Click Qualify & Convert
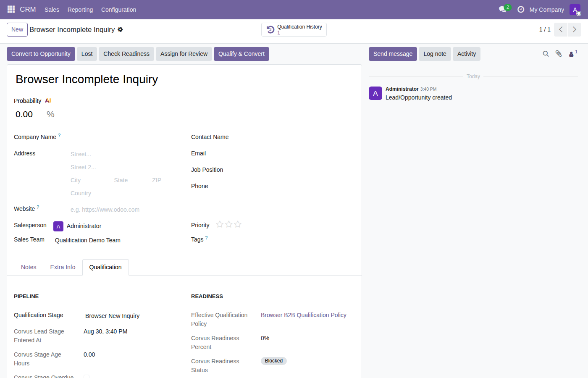This screenshot has height=378, width=588. click(241, 54)
